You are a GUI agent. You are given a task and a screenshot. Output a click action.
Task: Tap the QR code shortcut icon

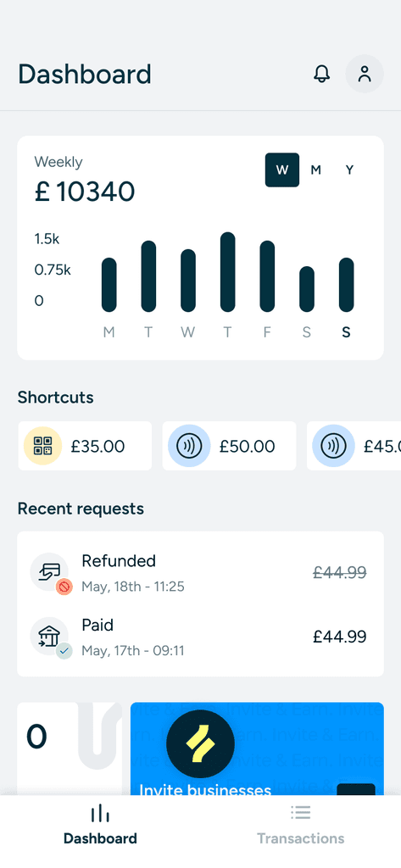pyautogui.click(x=42, y=446)
